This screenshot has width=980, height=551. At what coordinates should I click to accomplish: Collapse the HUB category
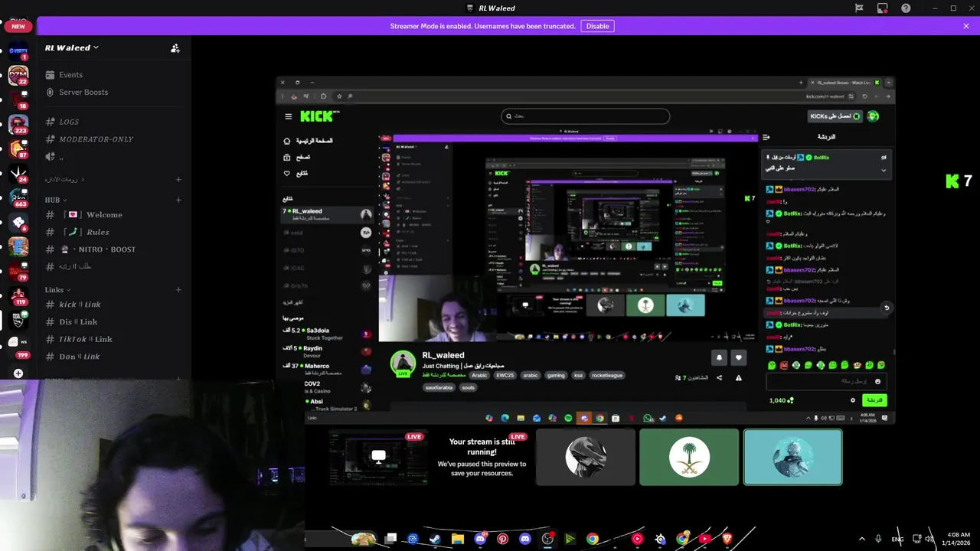[x=55, y=200]
